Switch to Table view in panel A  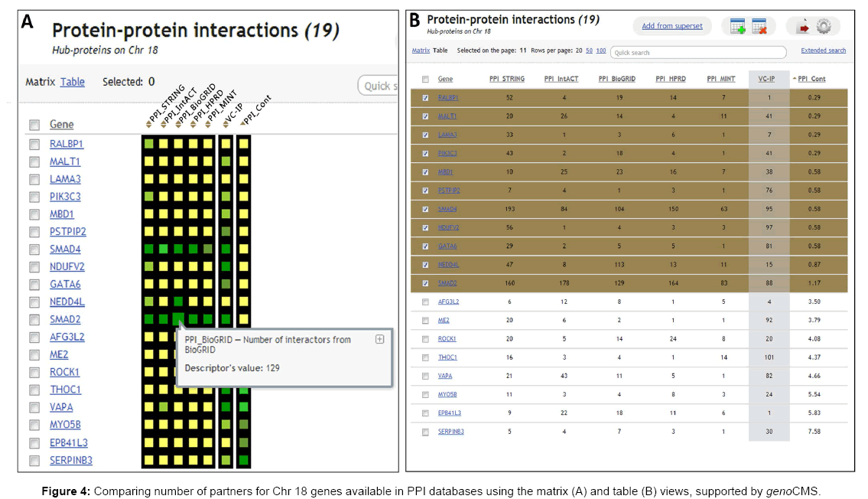(73, 82)
